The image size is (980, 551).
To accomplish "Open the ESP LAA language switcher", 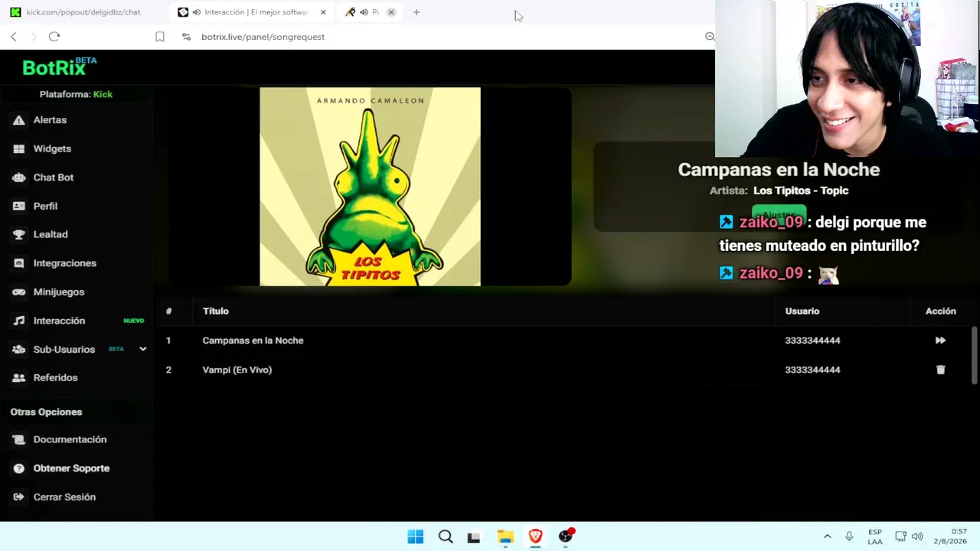I will tap(875, 536).
